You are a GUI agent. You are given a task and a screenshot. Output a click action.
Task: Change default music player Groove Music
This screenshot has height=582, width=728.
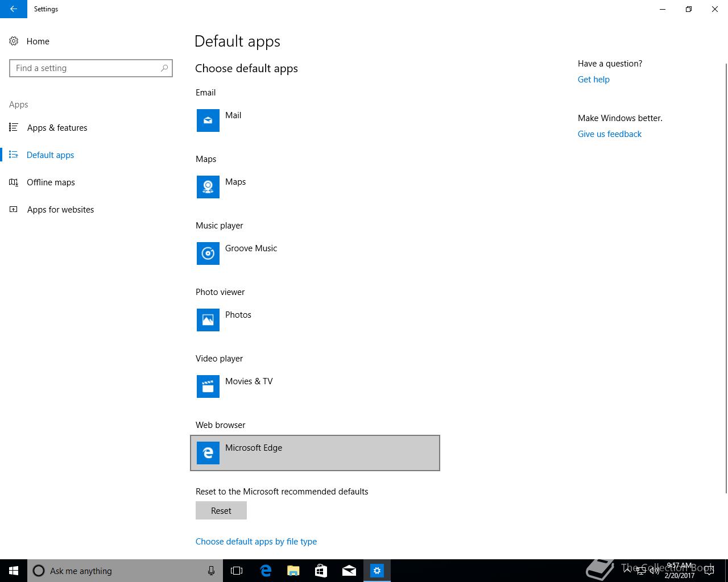pos(315,253)
